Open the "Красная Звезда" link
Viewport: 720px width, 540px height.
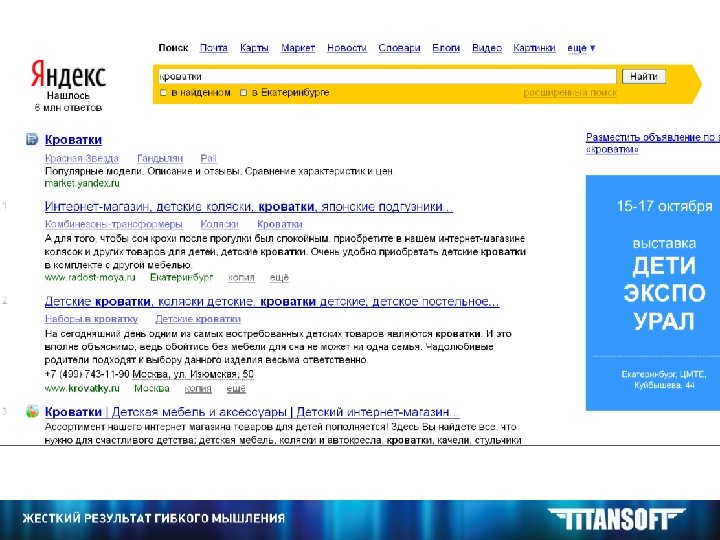82,158
